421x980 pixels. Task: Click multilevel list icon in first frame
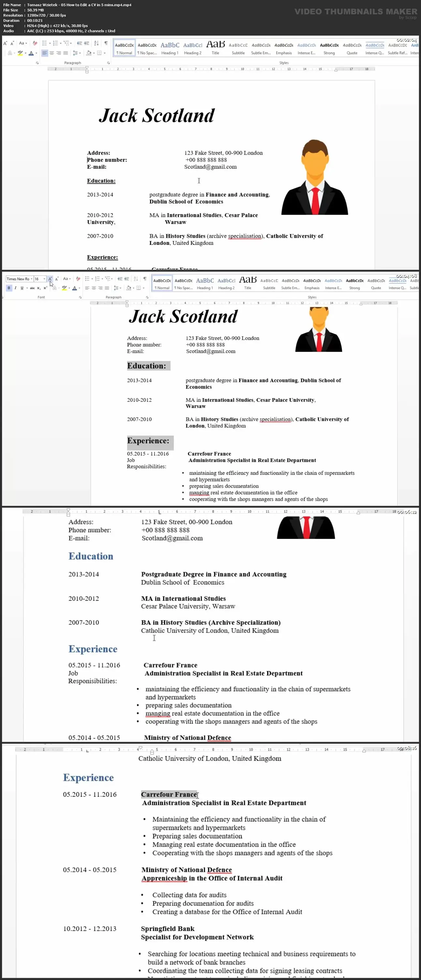tap(66, 43)
